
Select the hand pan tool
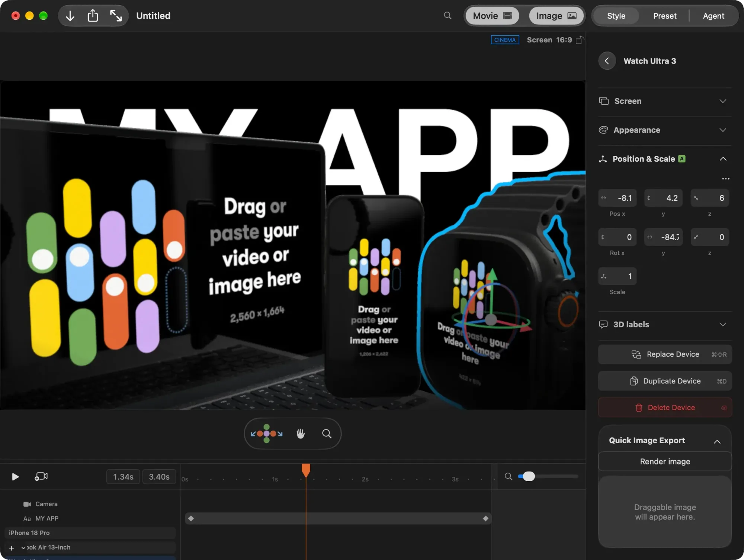pyautogui.click(x=301, y=434)
